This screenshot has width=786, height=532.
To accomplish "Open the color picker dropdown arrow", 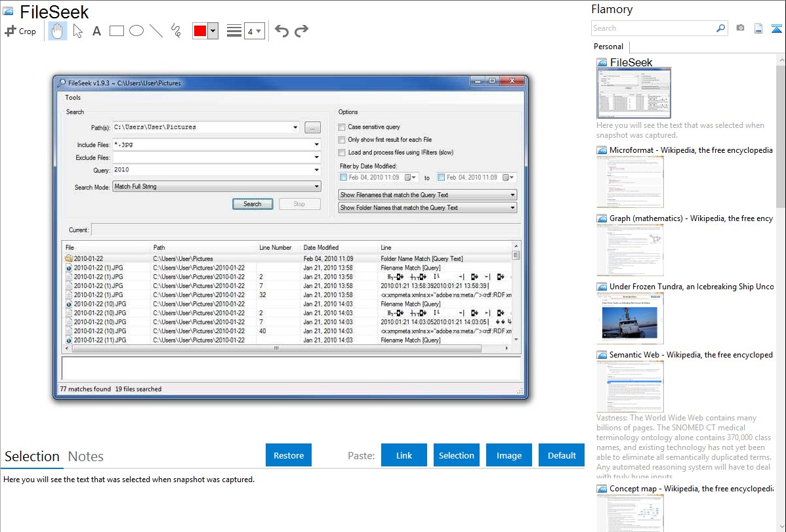I will point(213,31).
